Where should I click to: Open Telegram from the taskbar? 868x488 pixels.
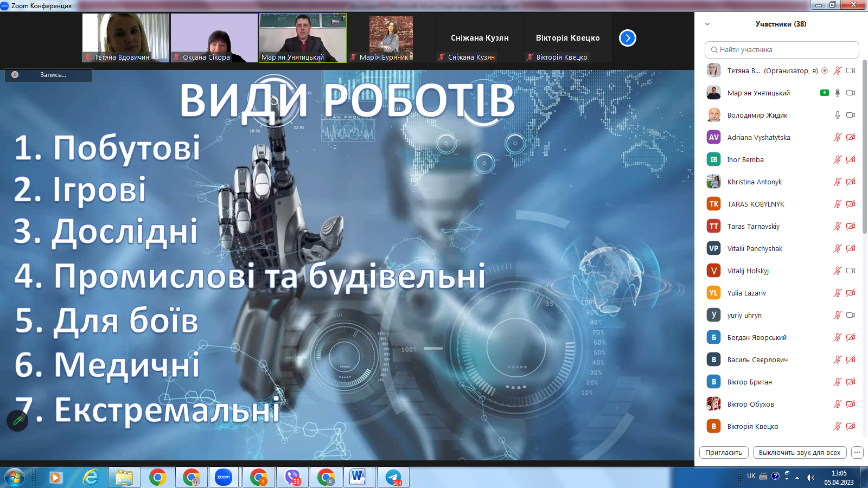393,477
